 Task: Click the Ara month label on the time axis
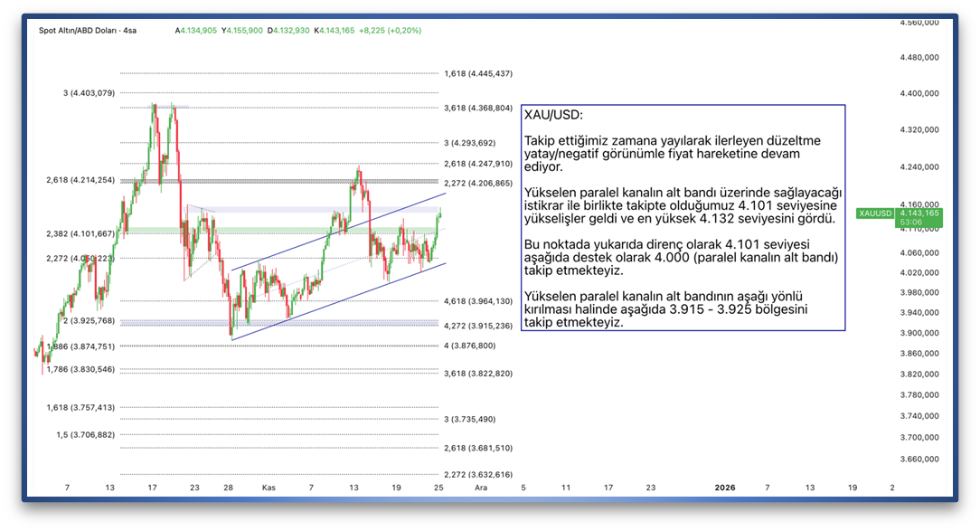pos(481,487)
